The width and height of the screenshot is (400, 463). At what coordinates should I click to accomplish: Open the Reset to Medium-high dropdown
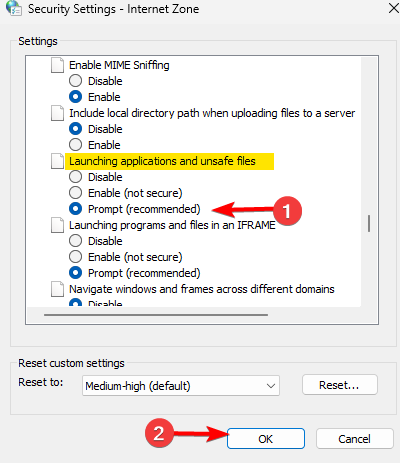pos(181,386)
